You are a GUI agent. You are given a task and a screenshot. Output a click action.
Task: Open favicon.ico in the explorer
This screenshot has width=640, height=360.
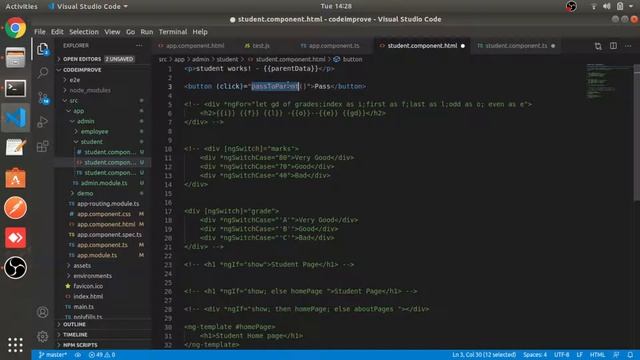88,286
